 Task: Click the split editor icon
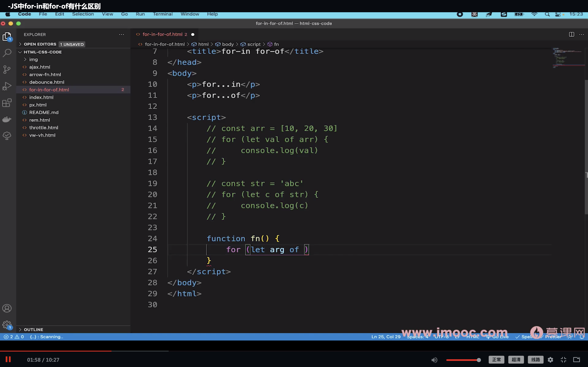(571, 34)
